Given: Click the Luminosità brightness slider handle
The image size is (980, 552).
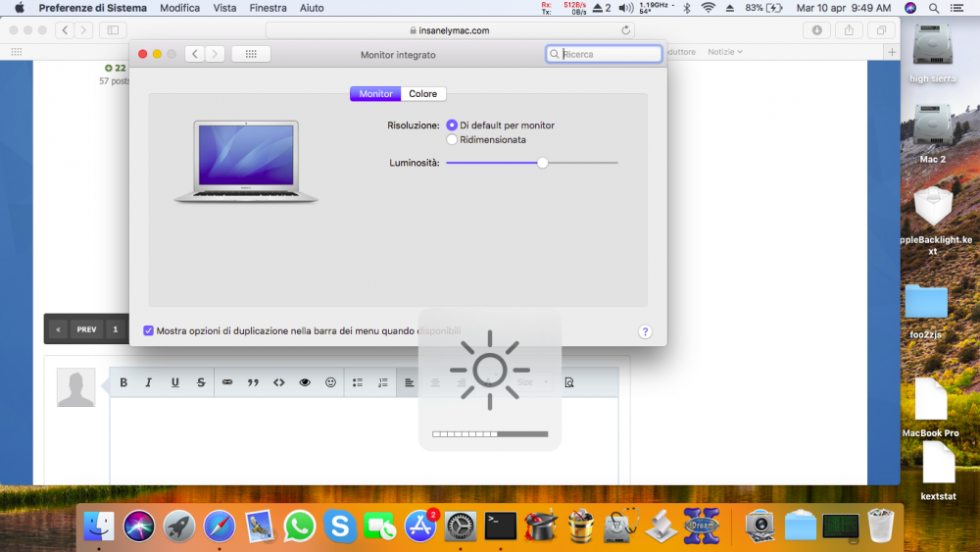Looking at the screenshot, I should (x=543, y=163).
